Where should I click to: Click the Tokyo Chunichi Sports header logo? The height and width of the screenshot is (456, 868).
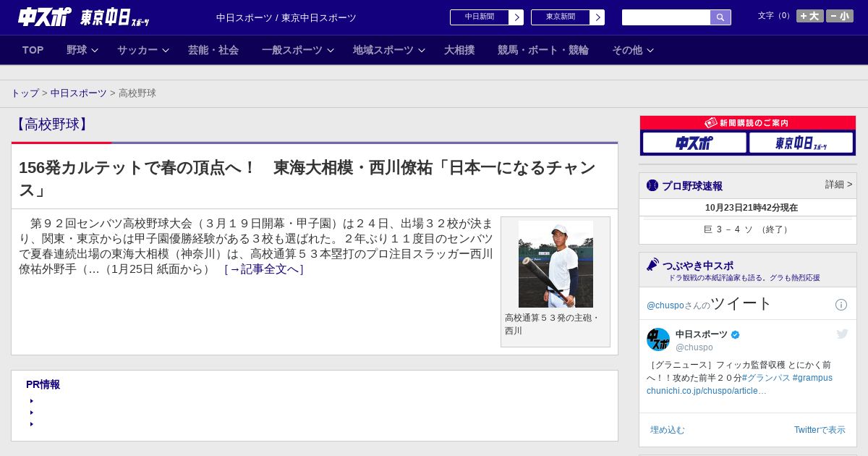coord(114,18)
